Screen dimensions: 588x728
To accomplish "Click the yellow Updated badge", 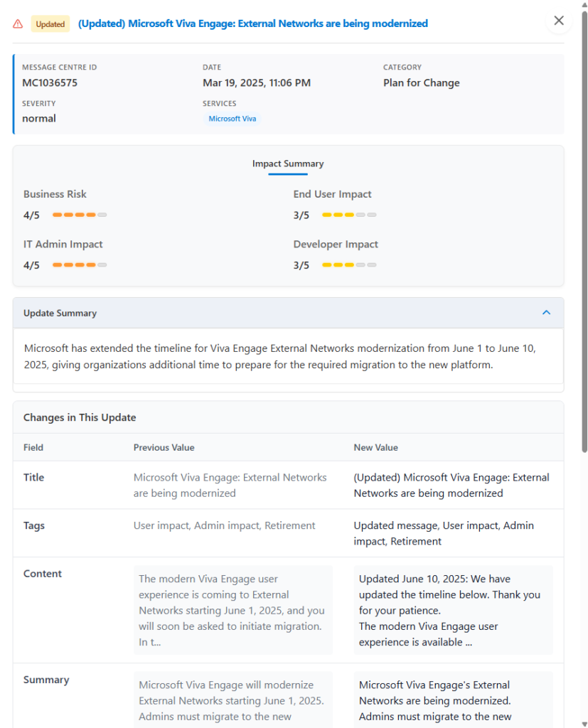I will click(x=50, y=24).
